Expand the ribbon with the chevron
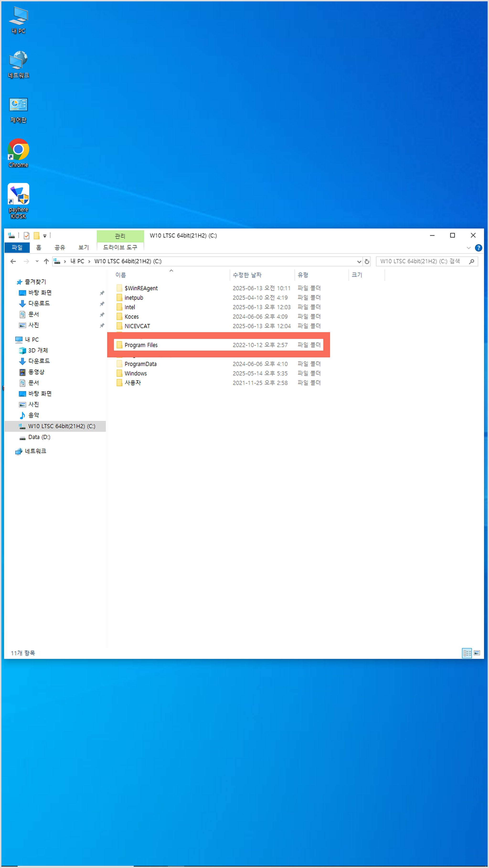 click(x=468, y=248)
